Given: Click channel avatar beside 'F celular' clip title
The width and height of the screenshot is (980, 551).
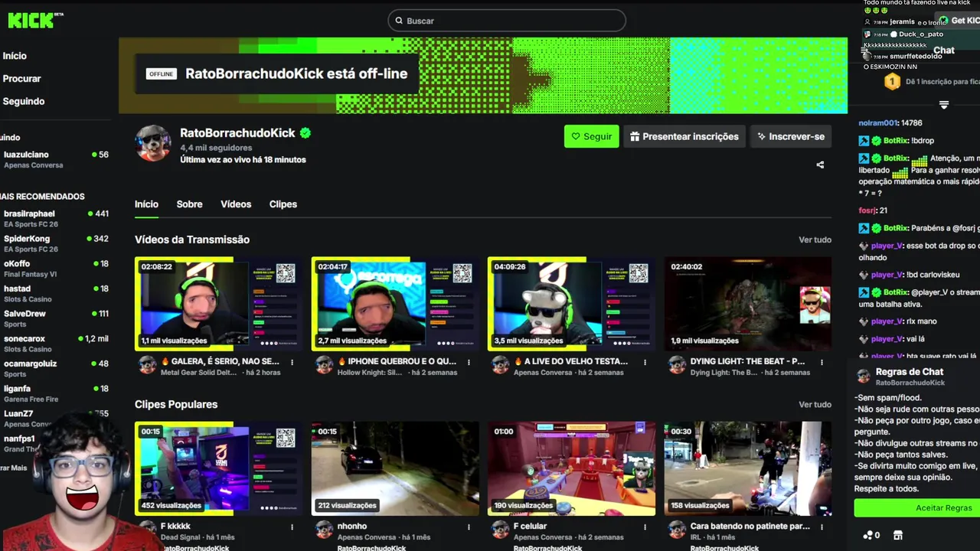Looking at the screenshot, I should click(501, 530).
